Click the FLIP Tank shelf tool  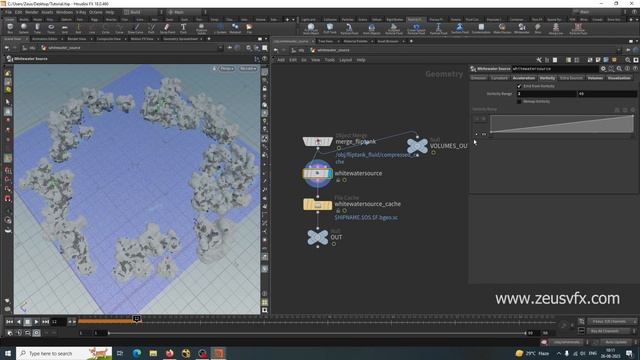pyautogui.click(x=330, y=28)
